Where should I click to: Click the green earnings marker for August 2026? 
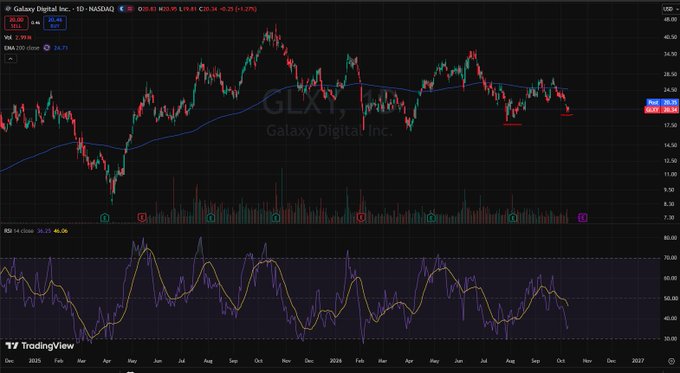click(513, 218)
